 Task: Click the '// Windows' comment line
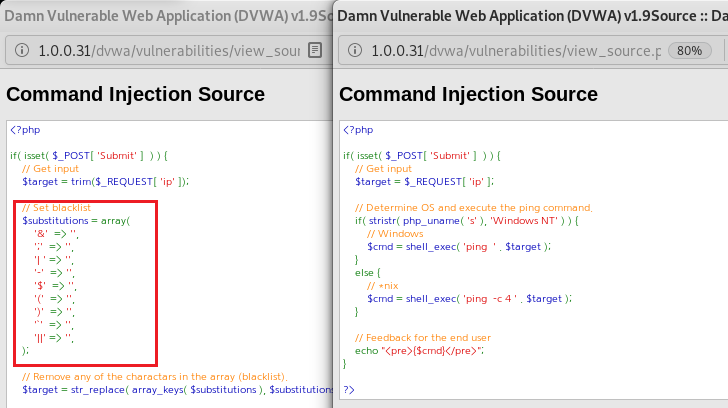(395, 233)
